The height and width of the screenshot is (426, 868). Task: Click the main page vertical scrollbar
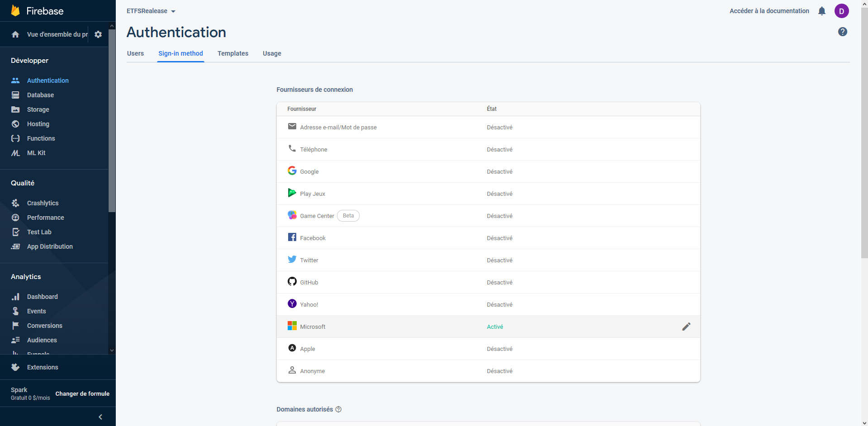coord(864,133)
